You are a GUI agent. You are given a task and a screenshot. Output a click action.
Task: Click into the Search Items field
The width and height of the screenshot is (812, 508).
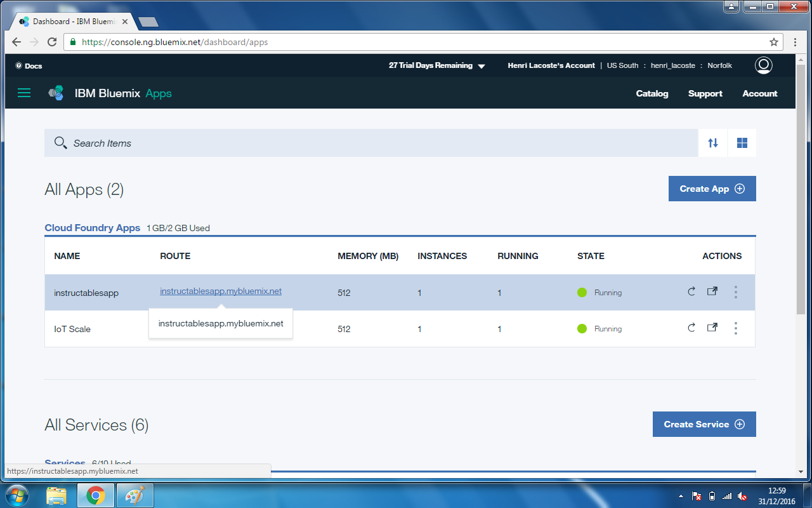click(x=371, y=143)
